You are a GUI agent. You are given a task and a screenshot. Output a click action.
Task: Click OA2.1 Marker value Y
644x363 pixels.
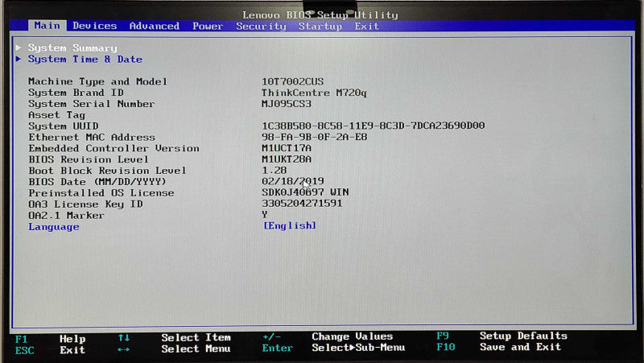265,214
